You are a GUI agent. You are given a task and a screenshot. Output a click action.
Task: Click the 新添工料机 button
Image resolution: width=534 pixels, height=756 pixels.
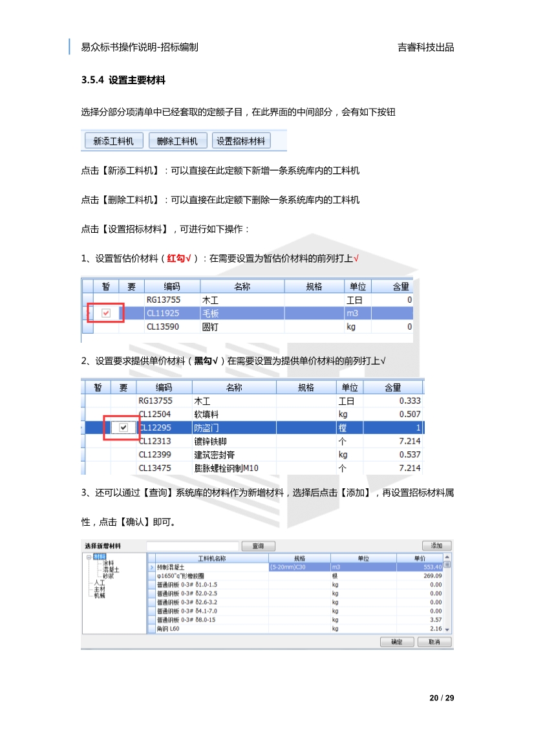pyautogui.click(x=114, y=141)
